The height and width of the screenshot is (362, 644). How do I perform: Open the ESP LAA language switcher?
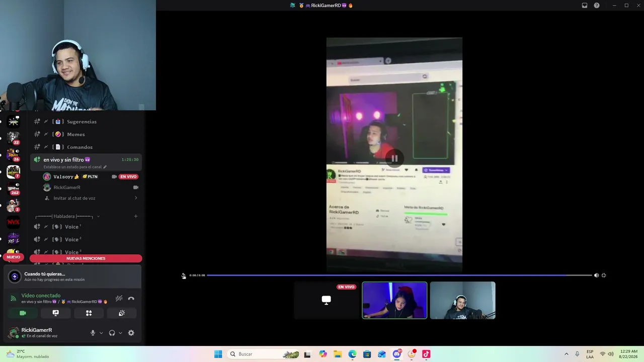(x=590, y=354)
